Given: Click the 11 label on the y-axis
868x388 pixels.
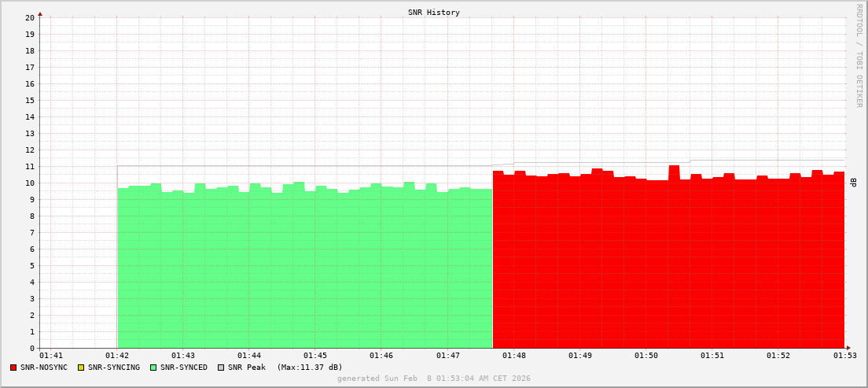Looking at the screenshot, I should [x=30, y=166].
